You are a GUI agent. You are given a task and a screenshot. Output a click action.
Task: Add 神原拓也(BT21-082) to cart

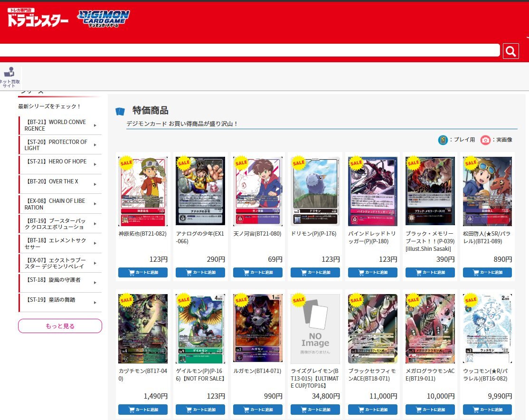pyautogui.click(x=143, y=272)
